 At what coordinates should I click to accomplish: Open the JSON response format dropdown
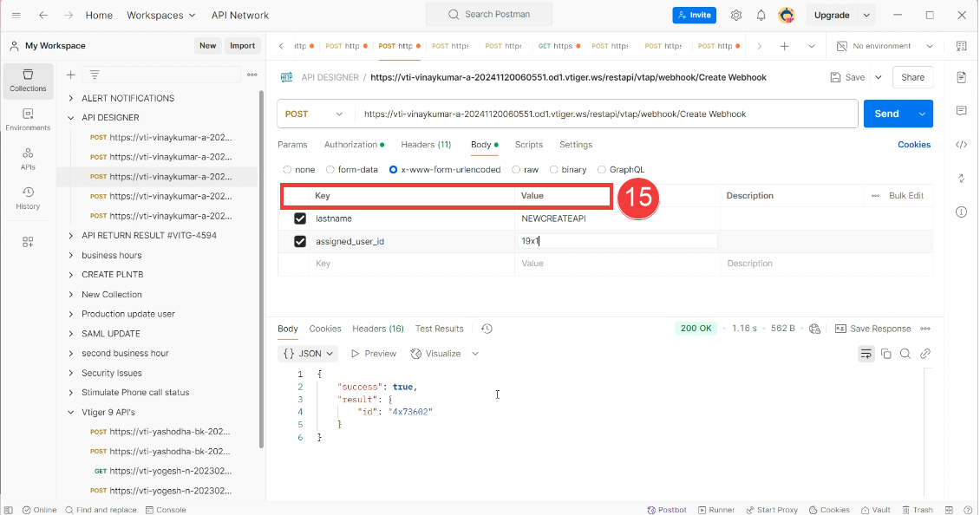(x=308, y=354)
